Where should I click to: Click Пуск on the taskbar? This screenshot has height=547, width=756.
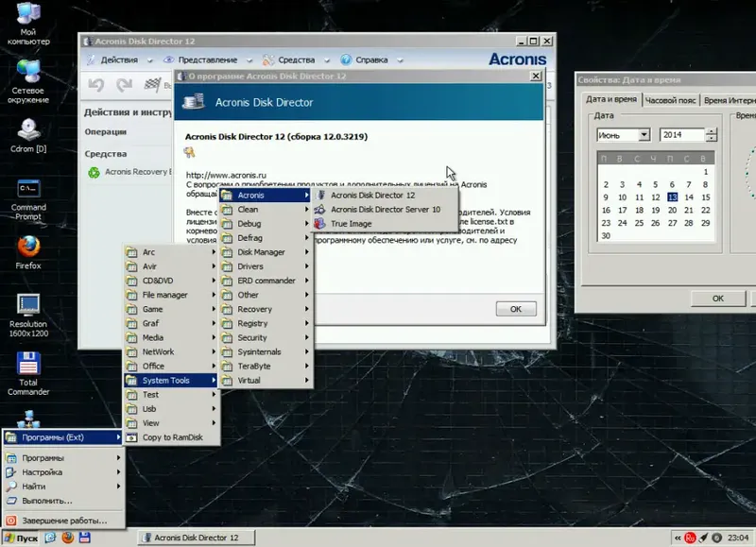point(24,537)
